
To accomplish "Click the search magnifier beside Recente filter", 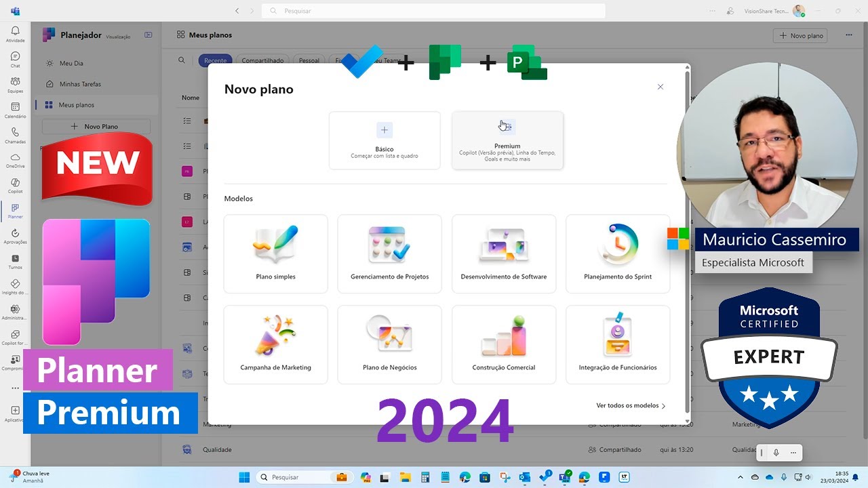I will 182,60.
